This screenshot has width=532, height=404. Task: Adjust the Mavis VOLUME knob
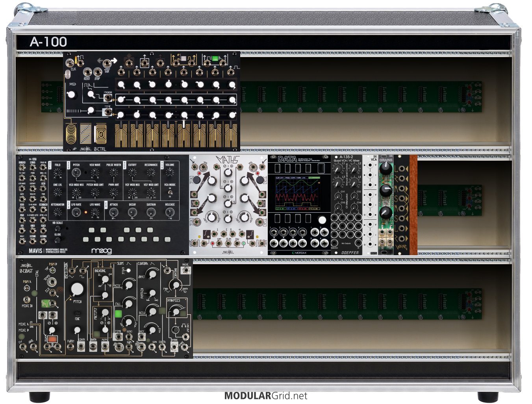170,172
